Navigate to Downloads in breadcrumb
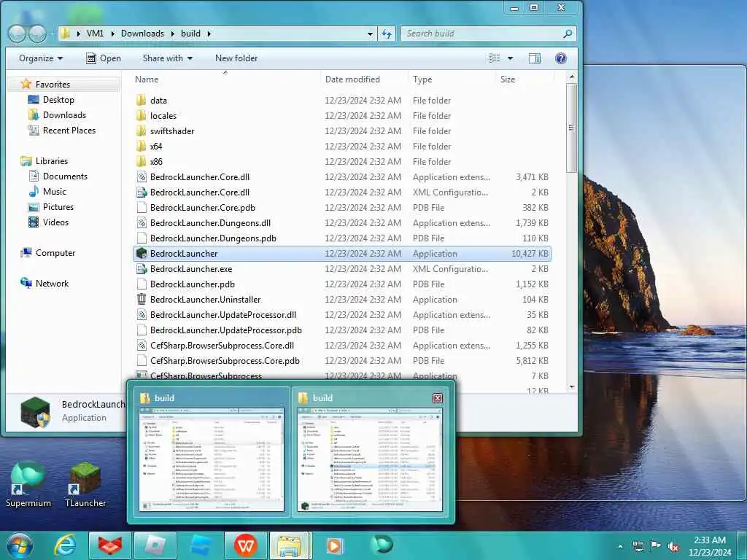 [142, 34]
